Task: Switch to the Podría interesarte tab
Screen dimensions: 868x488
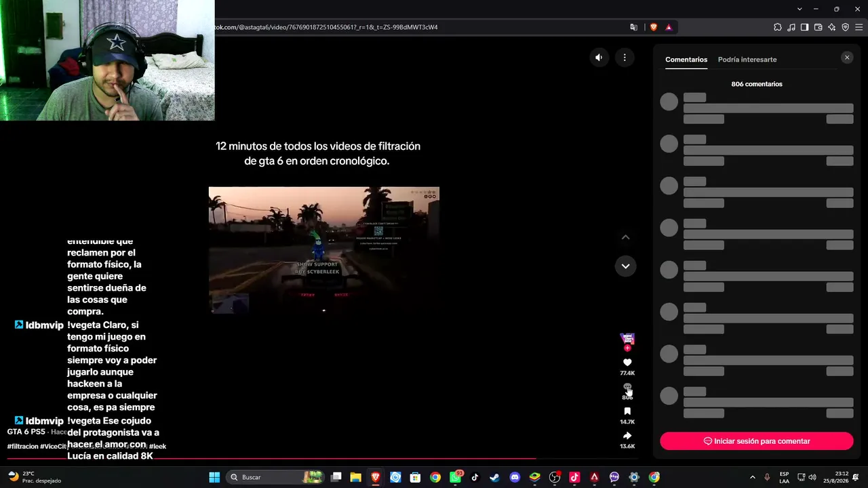Action: (x=747, y=60)
